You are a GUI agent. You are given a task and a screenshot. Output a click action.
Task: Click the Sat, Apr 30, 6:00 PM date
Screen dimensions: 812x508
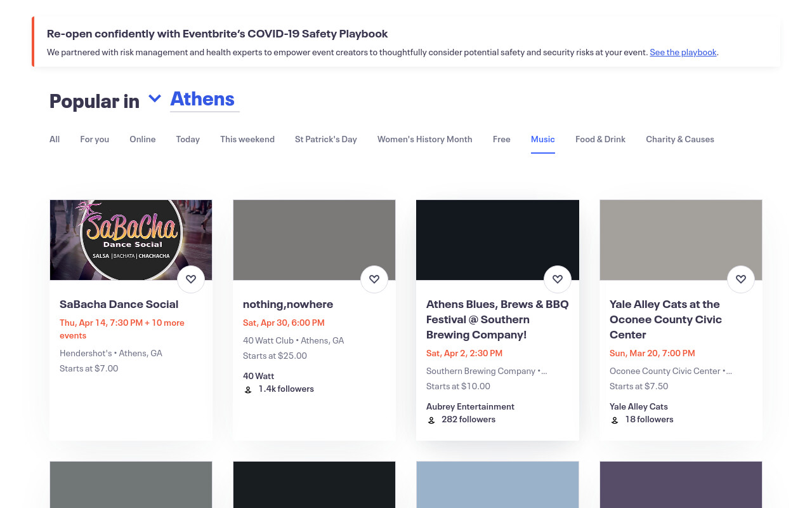click(284, 323)
